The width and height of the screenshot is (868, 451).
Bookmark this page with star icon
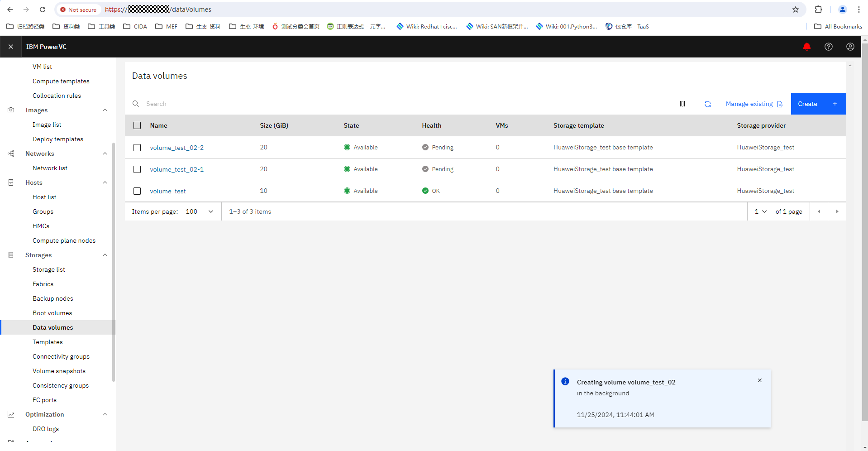[795, 10]
